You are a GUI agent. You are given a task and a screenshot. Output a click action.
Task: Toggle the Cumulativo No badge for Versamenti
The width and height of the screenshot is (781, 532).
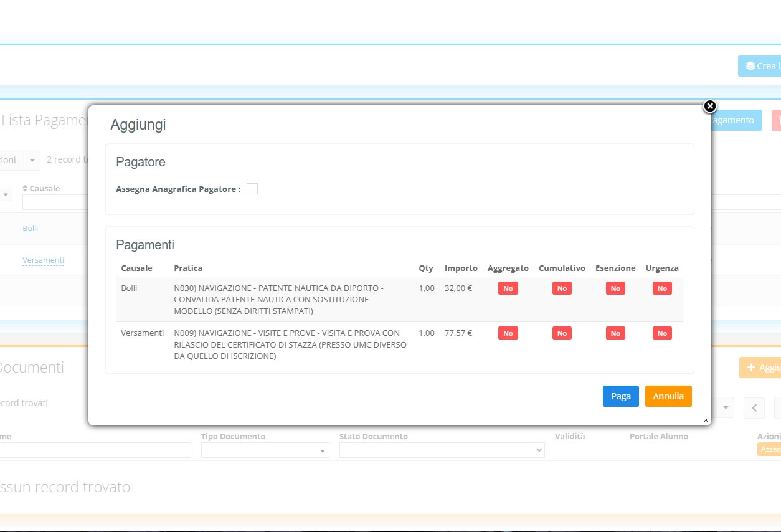tap(562, 333)
